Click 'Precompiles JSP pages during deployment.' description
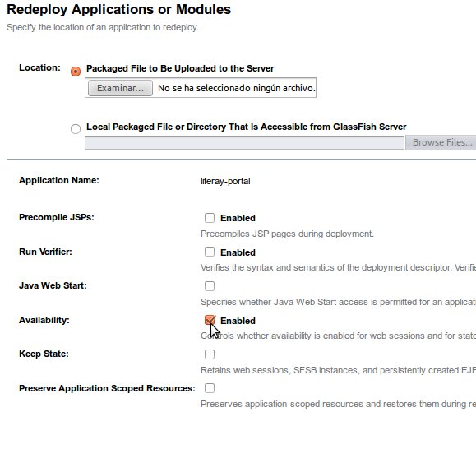The width and height of the screenshot is (476, 463). coord(287,234)
